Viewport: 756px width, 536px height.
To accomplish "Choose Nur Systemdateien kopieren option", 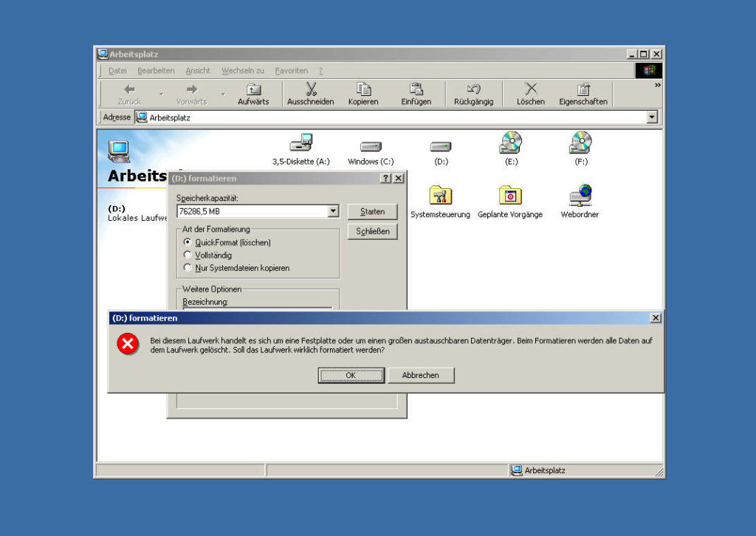I will coord(188,267).
